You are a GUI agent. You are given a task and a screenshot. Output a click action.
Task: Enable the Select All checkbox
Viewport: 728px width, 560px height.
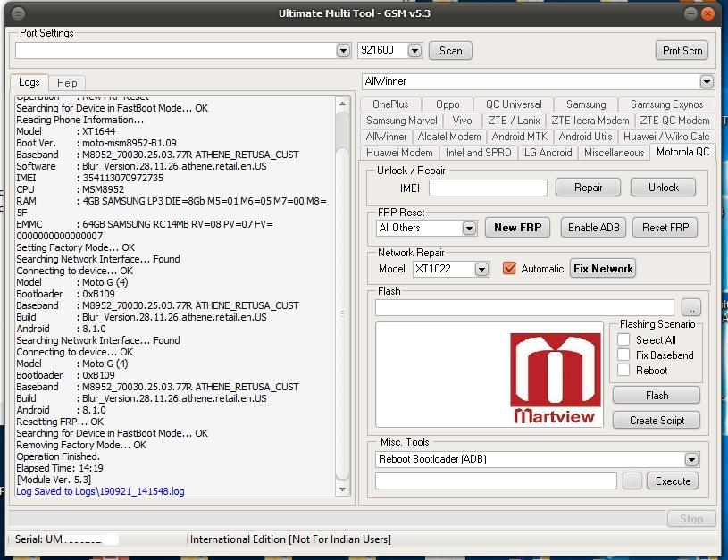623,340
